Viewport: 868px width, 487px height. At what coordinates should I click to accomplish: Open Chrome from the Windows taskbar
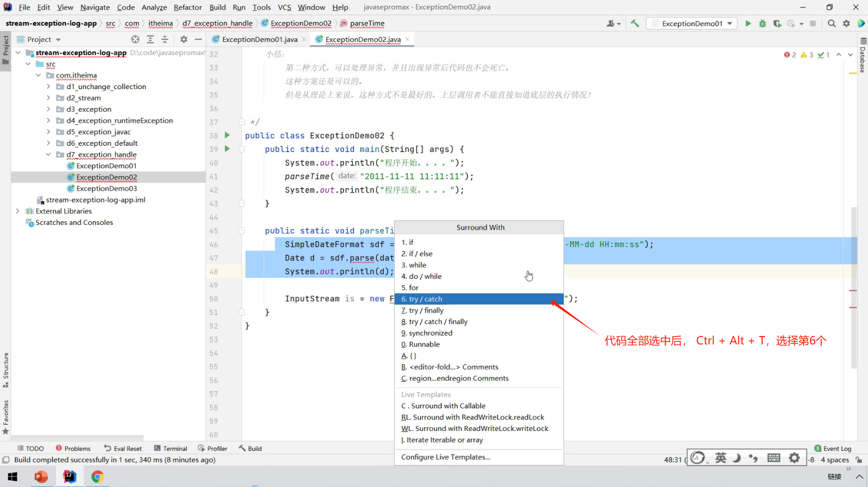(97, 477)
